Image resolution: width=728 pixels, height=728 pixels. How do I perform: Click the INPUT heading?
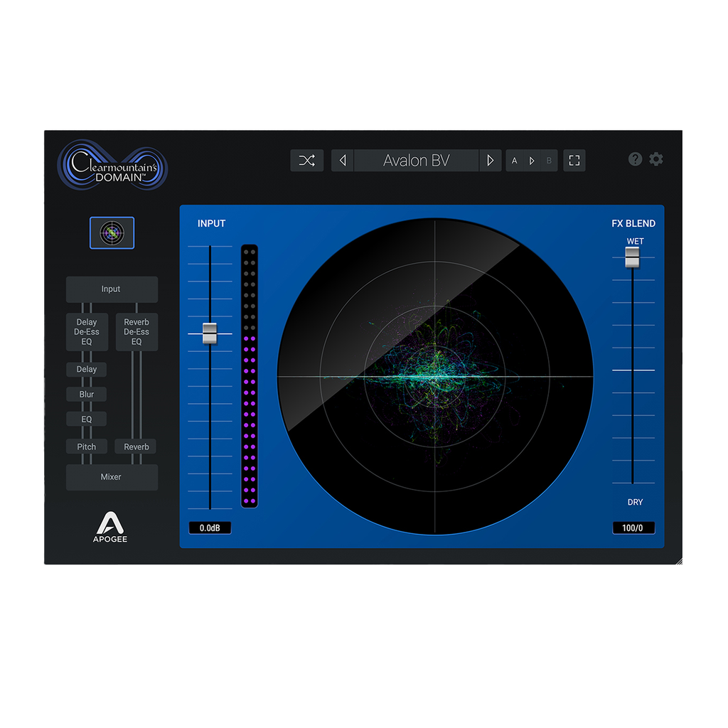[x=211, y=224]
